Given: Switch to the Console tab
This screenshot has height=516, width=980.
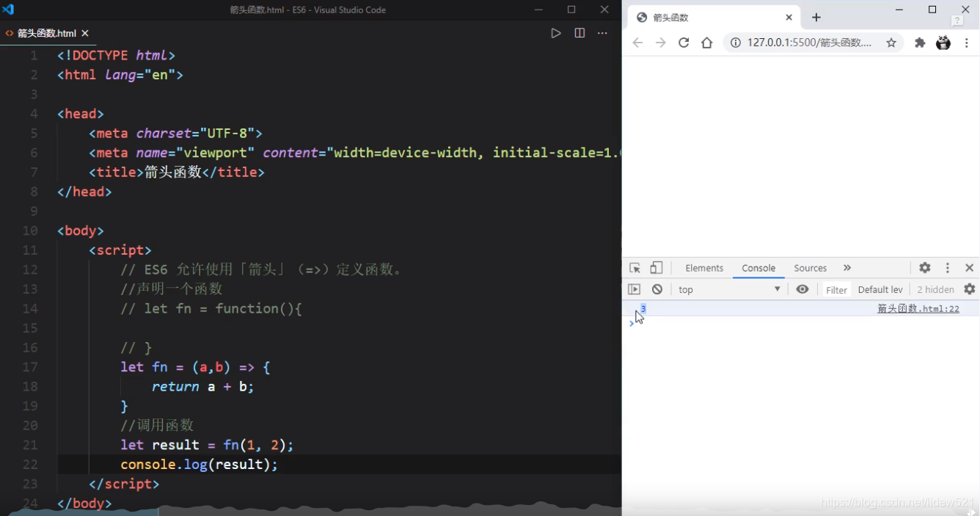Looking at the screenshot, I should (758, 268).
